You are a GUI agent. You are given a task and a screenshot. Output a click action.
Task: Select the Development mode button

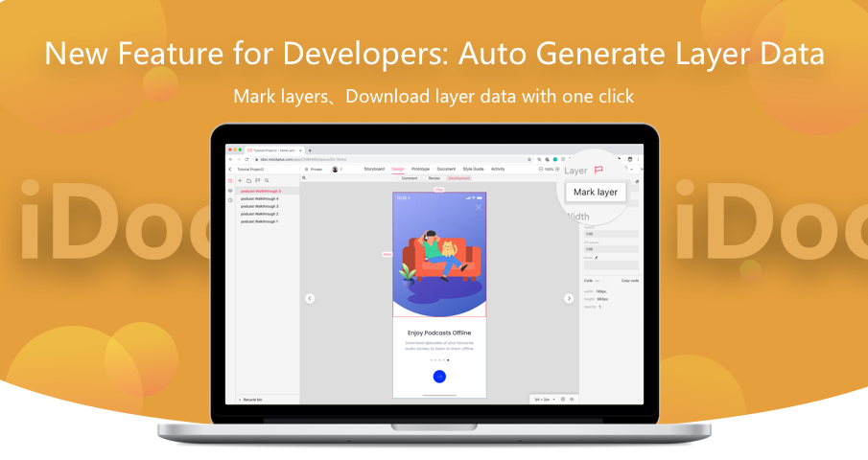[x=458, y=178]
